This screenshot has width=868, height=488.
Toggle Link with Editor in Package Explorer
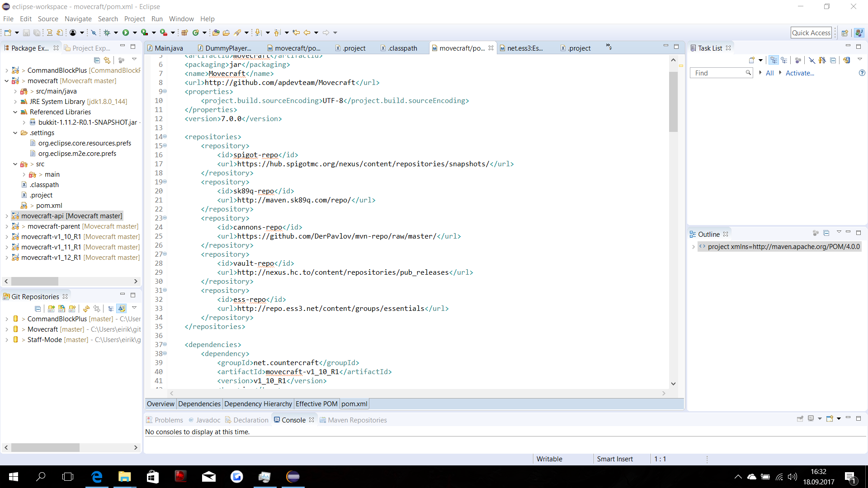tap(107, 60)
